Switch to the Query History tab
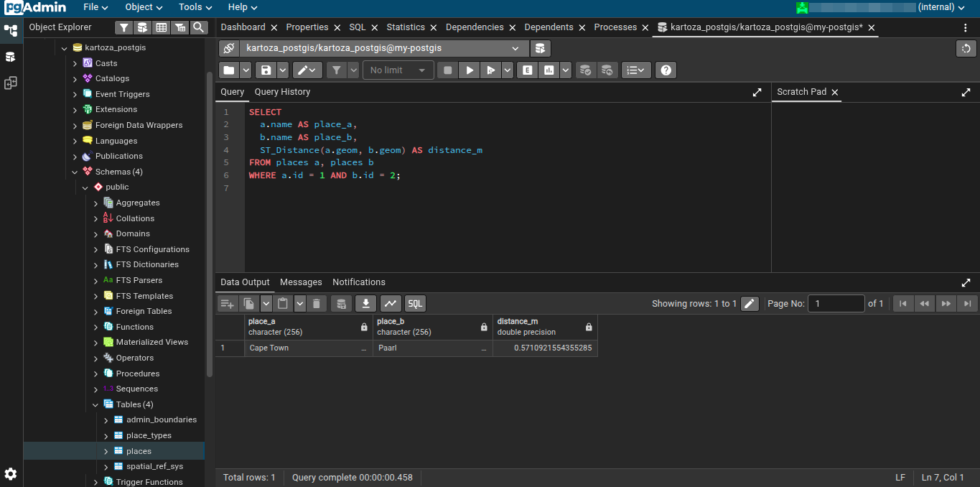This screenshot has height=487, width=980. coord(282,92)
